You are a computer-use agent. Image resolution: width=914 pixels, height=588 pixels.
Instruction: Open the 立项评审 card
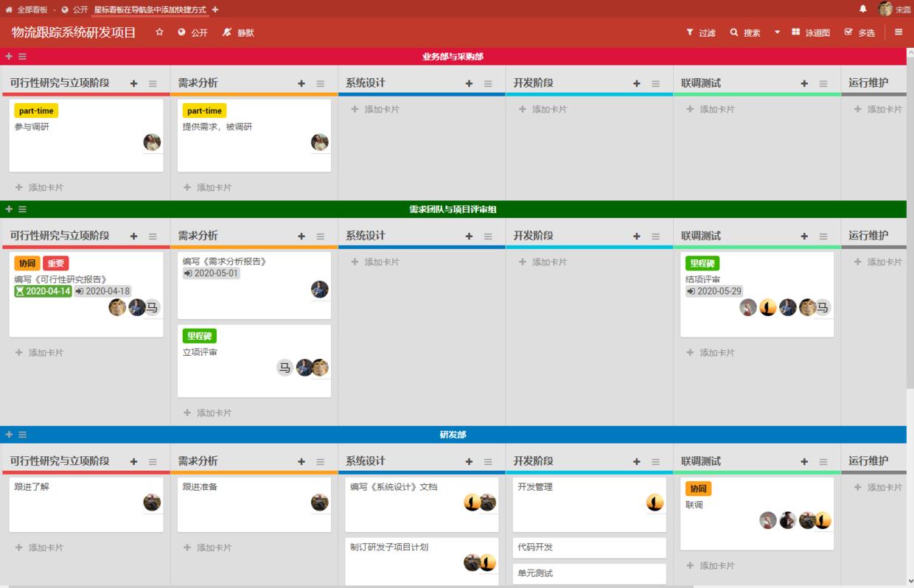(x=254, y=361)
